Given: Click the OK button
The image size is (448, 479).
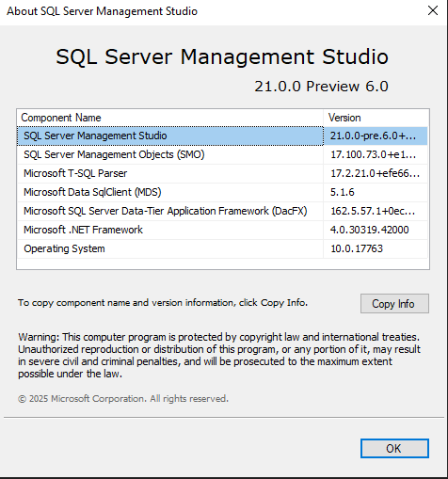Looking at the screenshot, I should [394, 448].
